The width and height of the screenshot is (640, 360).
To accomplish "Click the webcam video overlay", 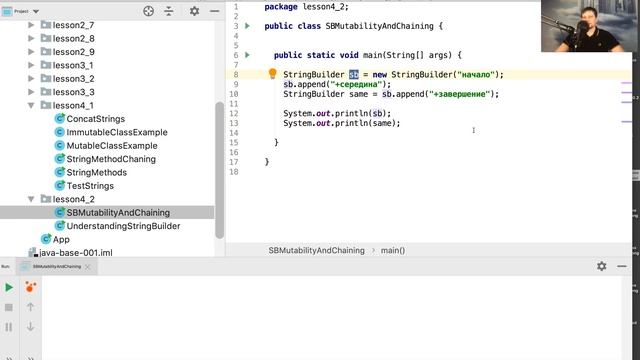I will (x=590, y=26).
